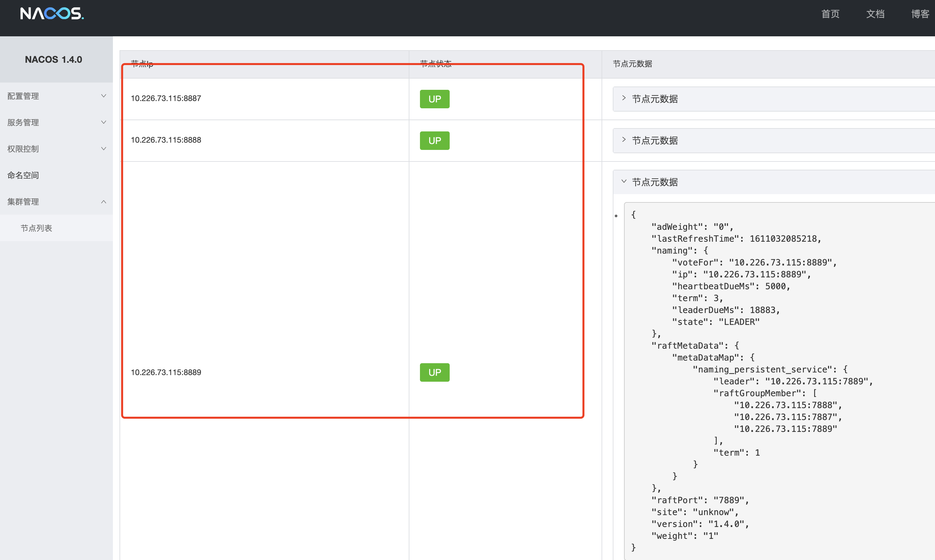Expand the 服务管理 menu
The width and height of the screenshot is (935, 560).
click(x=56, y=122)
